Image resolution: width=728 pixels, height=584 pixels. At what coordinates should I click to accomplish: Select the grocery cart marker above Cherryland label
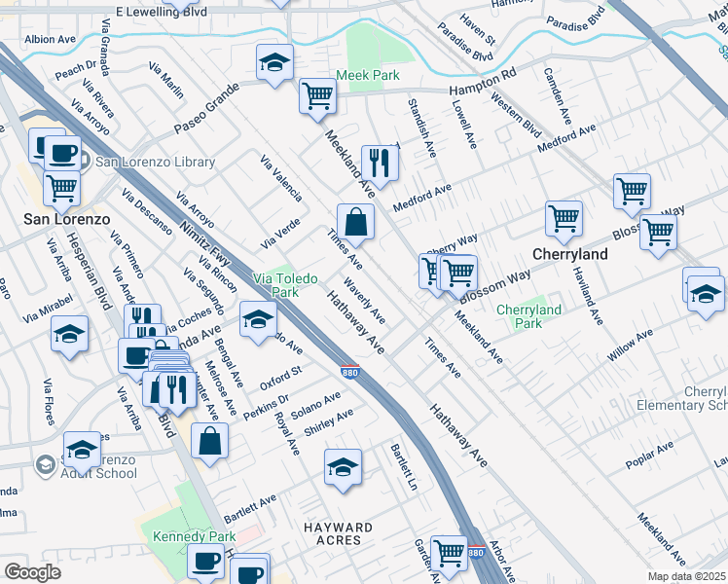564,220
